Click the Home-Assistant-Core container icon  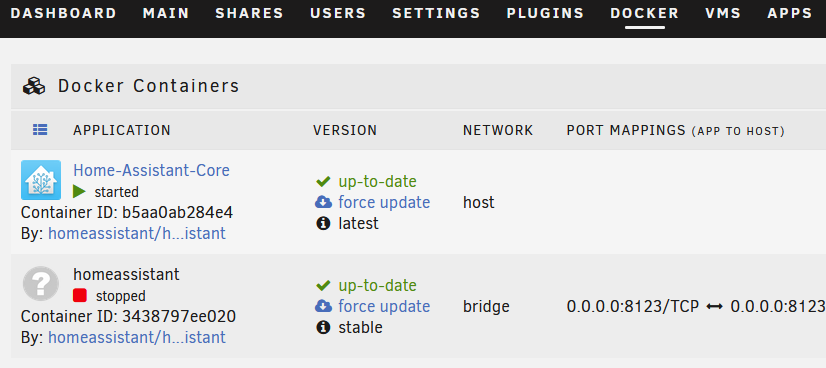(41, 180)
